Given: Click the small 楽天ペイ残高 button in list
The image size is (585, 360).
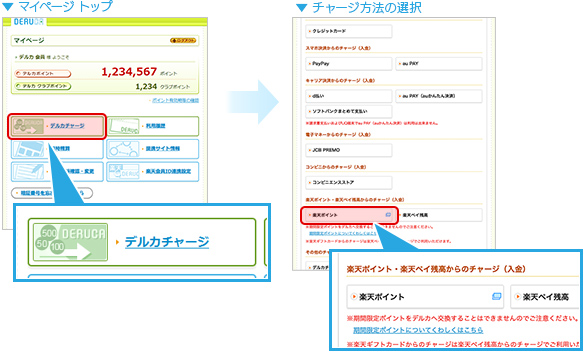Looking at the screenshot, I should click(x=441, y=215).
